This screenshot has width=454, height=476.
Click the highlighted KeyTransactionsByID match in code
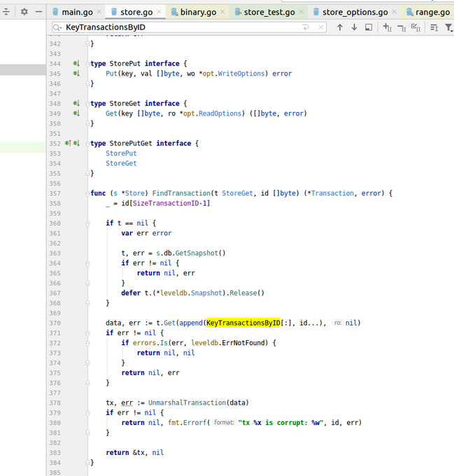tap(243, 323)
